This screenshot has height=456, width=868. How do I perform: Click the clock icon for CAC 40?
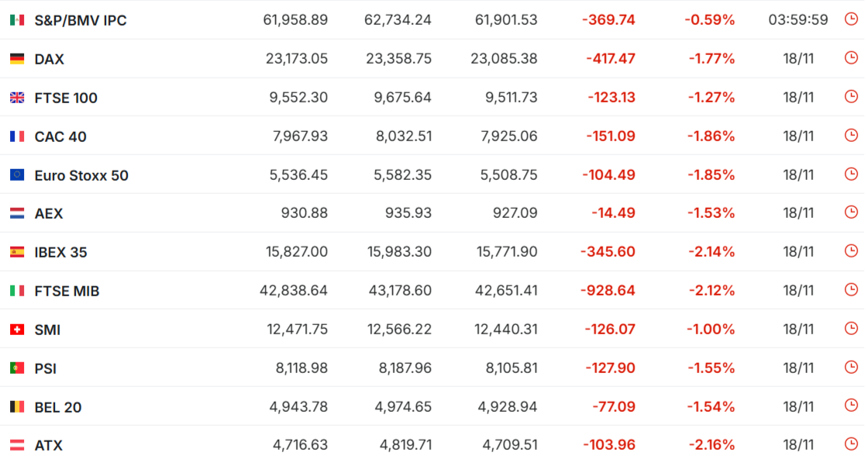click(851, 136)
